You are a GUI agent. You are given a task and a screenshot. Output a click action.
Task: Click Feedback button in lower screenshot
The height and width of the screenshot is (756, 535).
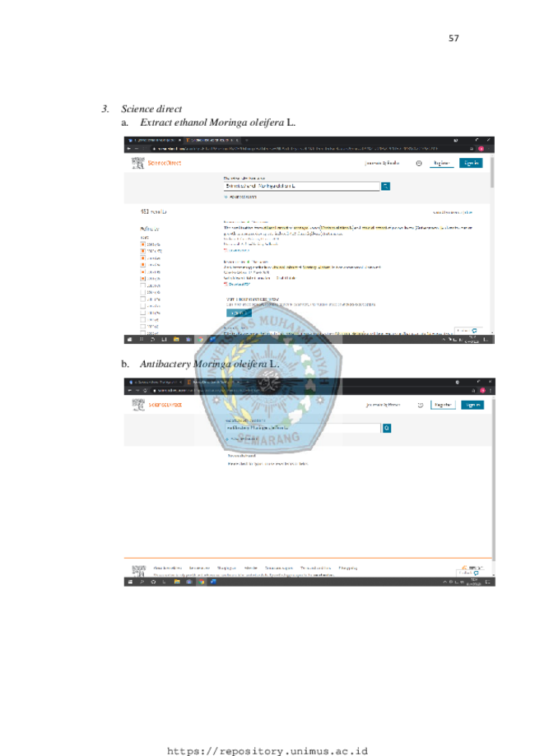[468, 573]
